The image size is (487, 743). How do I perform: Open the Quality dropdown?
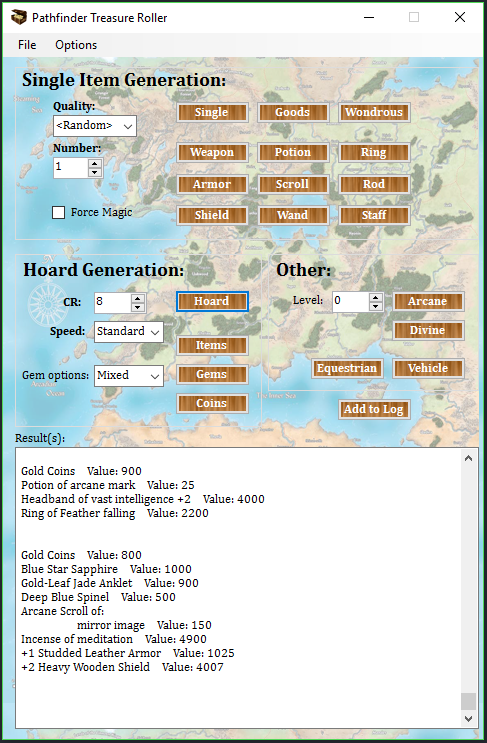click(95, 126)
